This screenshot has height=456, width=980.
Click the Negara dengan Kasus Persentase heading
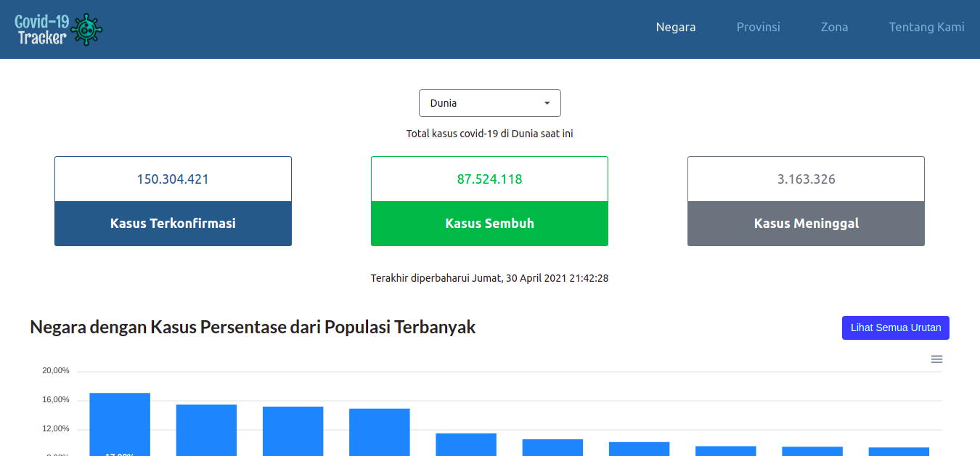(x=253, y=327)
